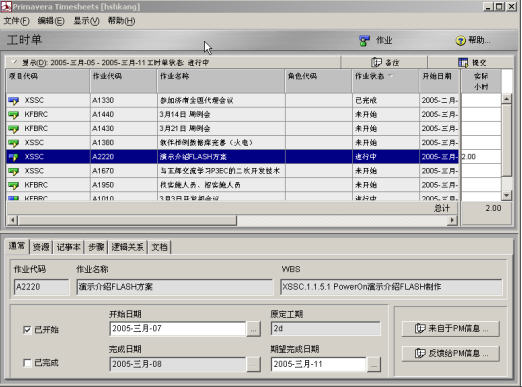Sort by 作业名称 column header
Screen dimensions: 522x387
point(221,81)
